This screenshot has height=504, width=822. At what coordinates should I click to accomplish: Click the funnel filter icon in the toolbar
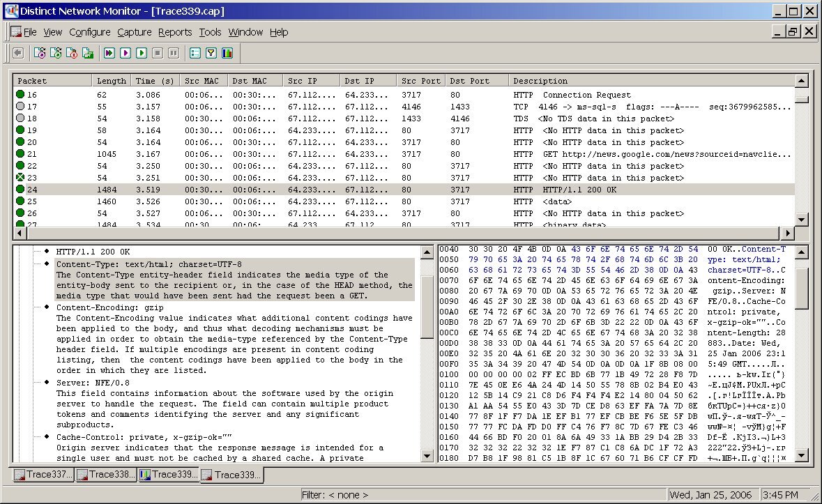[x=211, y=53]
